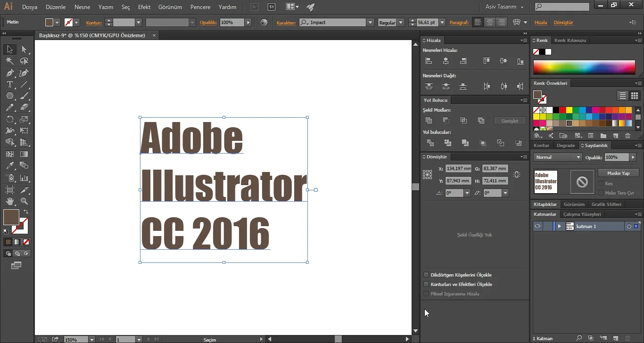Click the Paragraf link in control bar
Viewport: 644px width, 343px height.
click(x=459, y=23)
